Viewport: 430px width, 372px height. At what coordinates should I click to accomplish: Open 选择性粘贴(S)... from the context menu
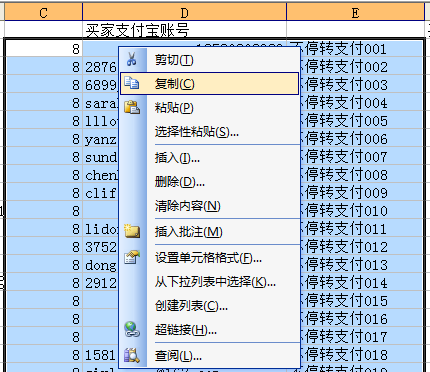(209, 132)
